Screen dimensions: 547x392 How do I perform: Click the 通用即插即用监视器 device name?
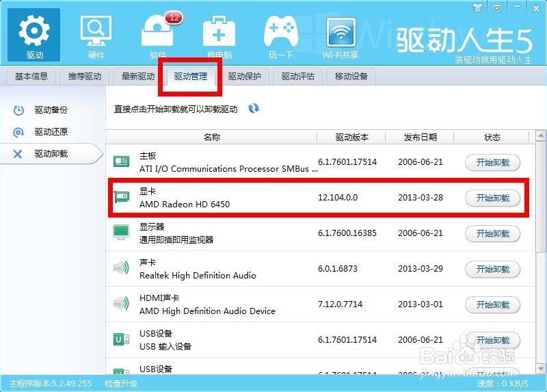click(x=176, y=240)
